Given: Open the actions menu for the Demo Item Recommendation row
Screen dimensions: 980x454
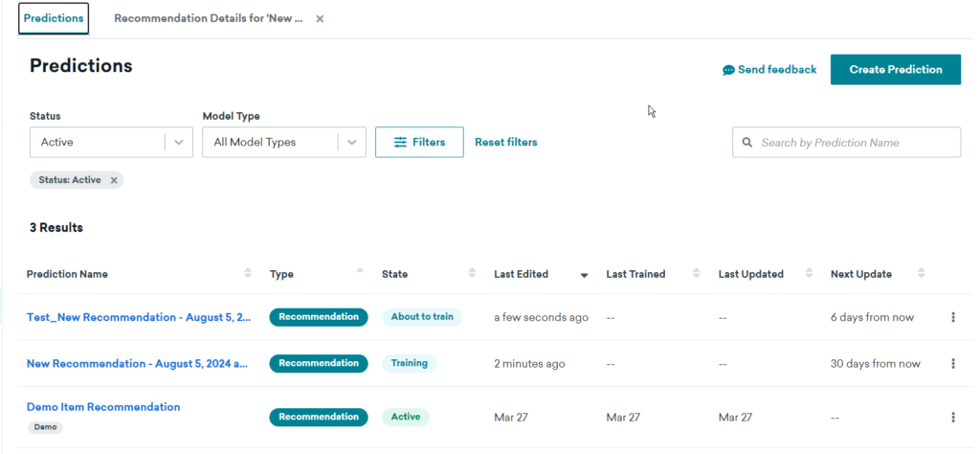Looking at the screenshot, I should [x=952, y=417].
